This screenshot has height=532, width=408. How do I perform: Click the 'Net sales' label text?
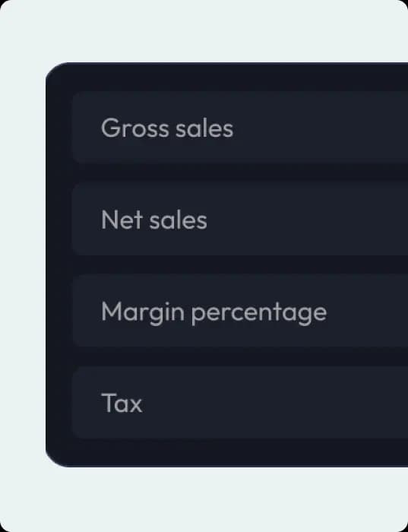coord(154,220)
